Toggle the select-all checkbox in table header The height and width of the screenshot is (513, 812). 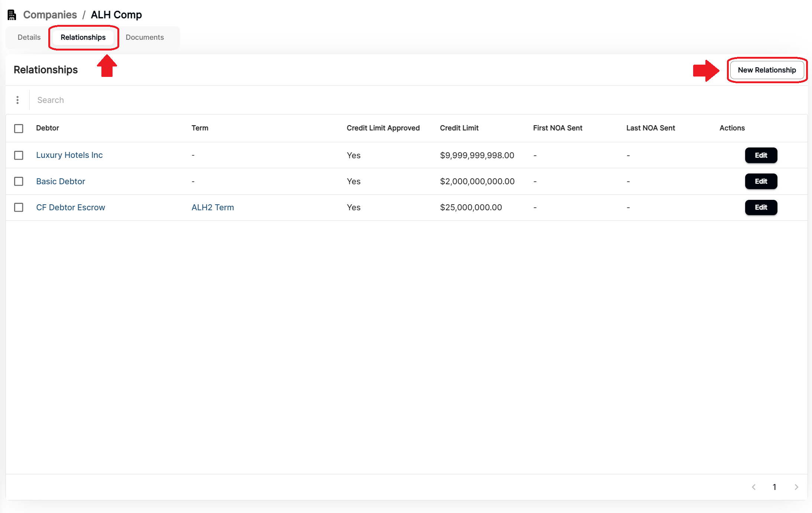tap(19, 128)
